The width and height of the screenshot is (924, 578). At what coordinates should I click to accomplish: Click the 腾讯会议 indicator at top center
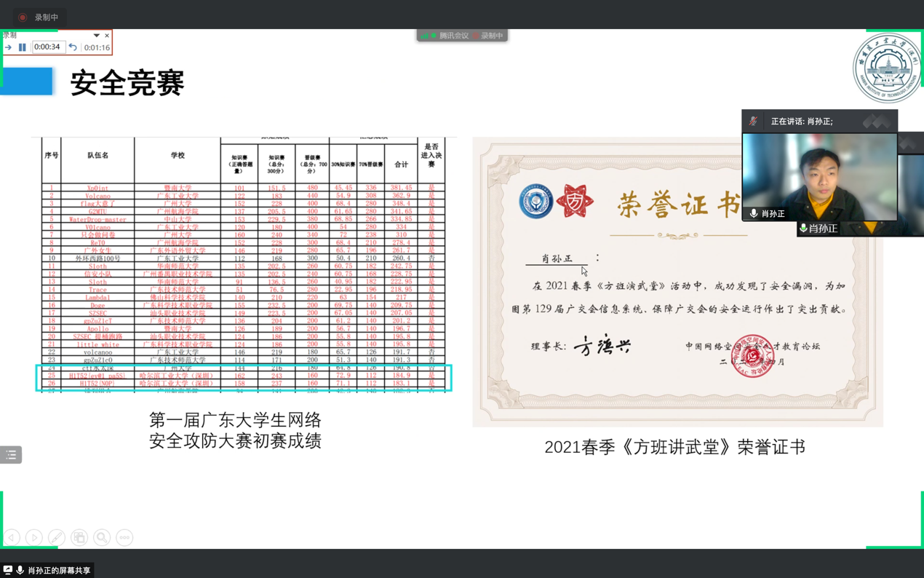454,35
